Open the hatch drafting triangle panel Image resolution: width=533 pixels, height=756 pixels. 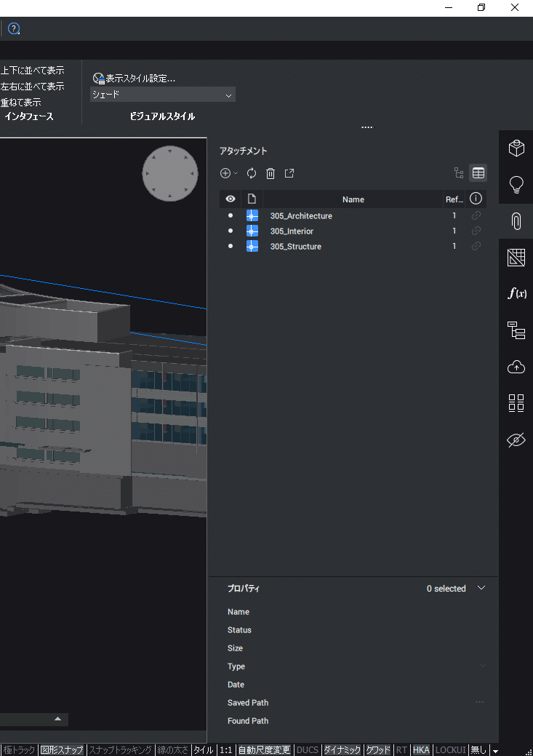point(516,258)
